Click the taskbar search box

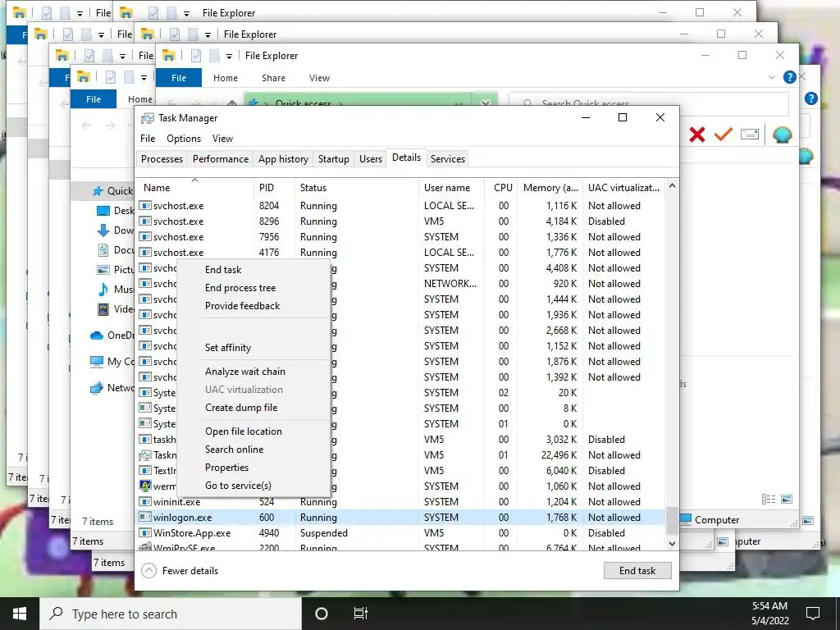click(171, 614)
